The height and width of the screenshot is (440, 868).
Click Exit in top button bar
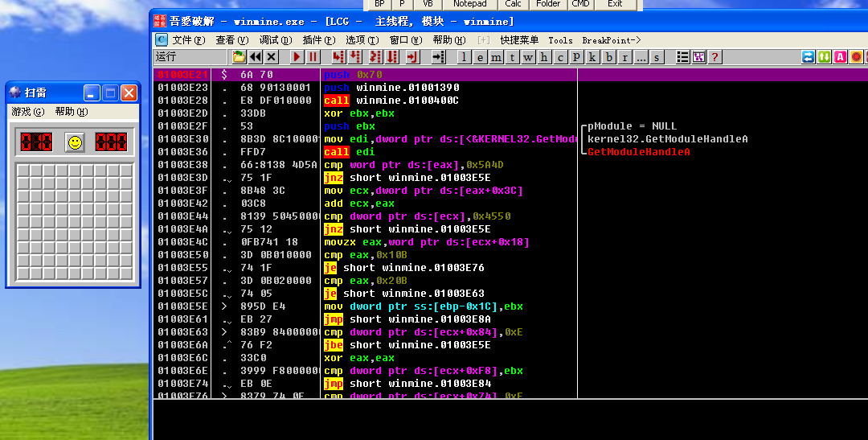pos(615,4)
